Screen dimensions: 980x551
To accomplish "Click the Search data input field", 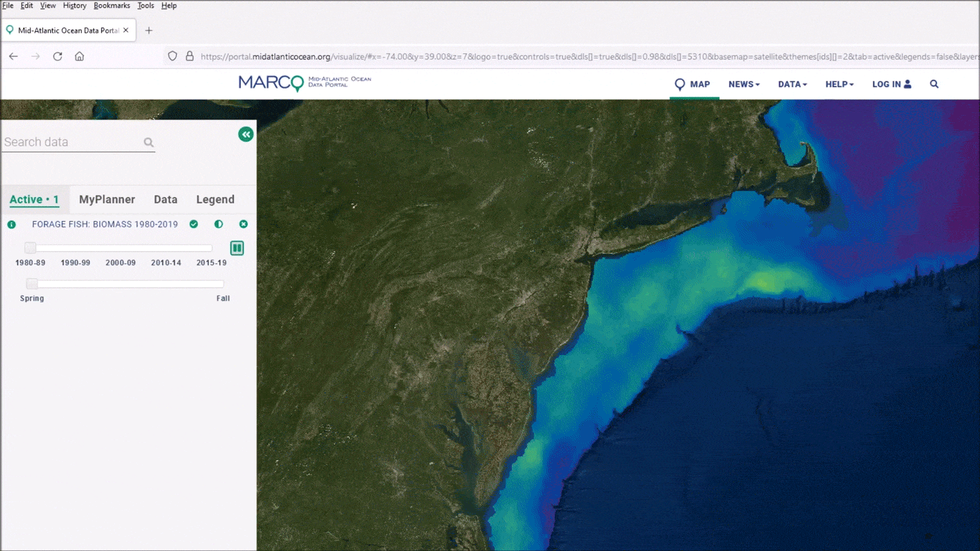I will [x=71, y=142].
